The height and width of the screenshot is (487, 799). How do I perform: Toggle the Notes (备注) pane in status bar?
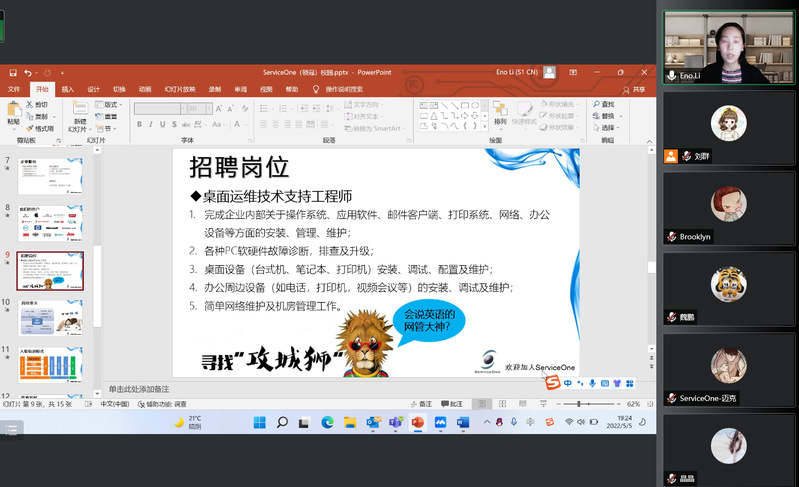click(x=421, y=404)
